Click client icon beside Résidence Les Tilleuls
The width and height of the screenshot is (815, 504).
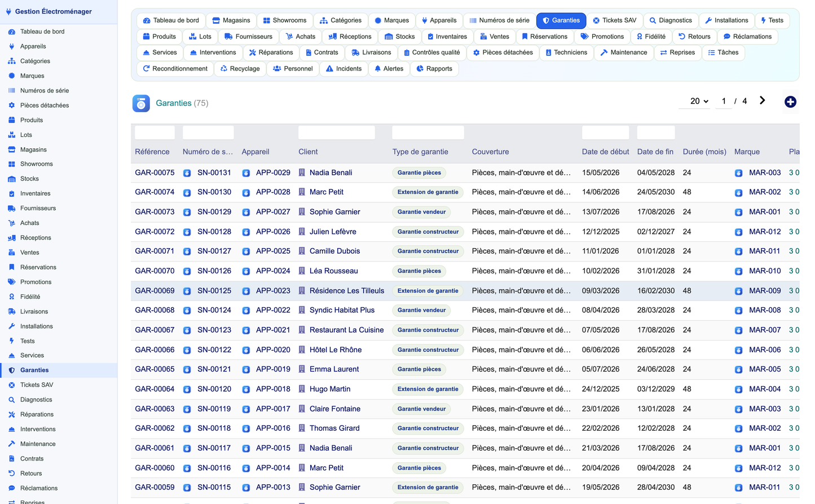[x=302, y=291]
